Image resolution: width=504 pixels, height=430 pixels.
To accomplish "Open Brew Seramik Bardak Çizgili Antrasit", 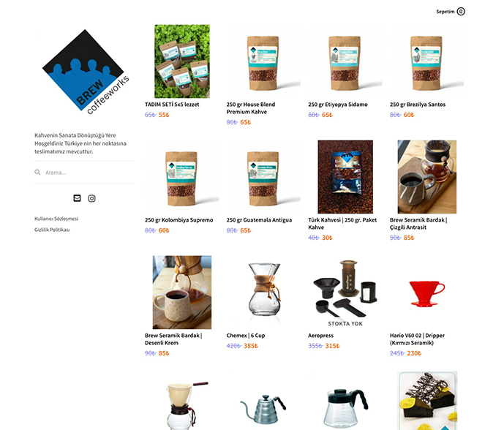I will pyautogui.click(x=418, y=223).
